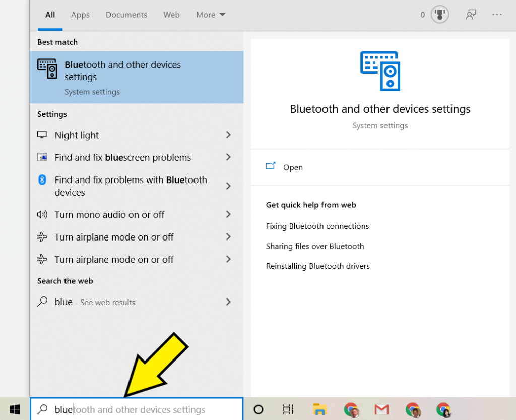The width and height of the screenshot is (516, 420).
Task: Launch File Explorer from taskbar
Action: 319,409
